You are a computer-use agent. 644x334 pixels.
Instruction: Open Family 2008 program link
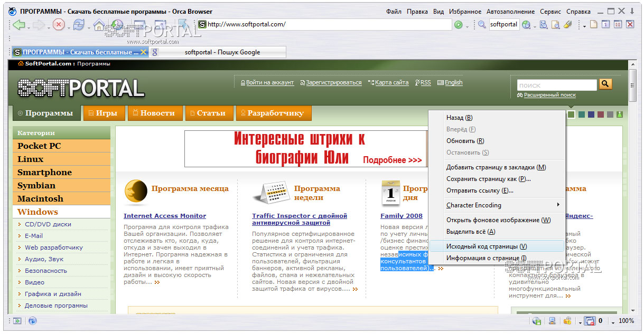(x=402, y=216)
